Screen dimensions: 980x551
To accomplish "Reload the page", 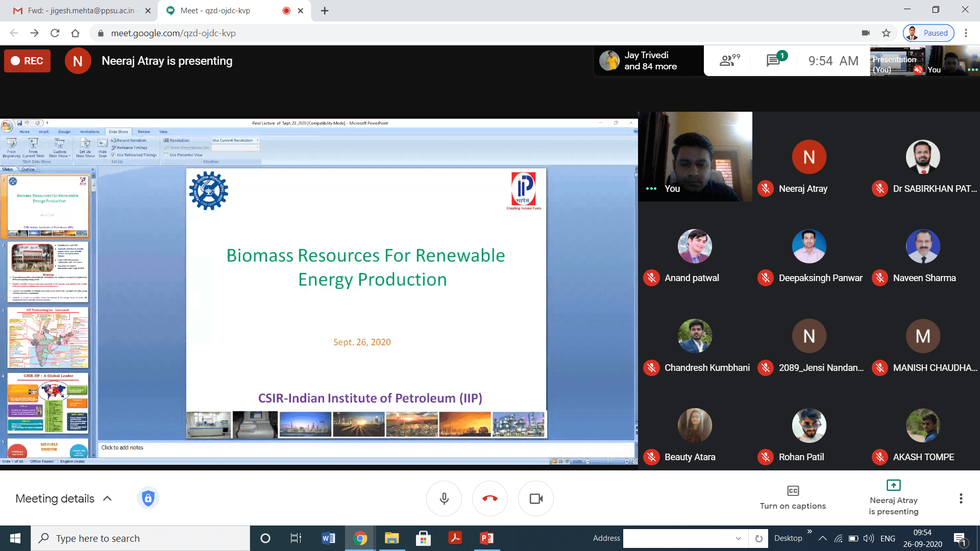I will pos(55,33).
